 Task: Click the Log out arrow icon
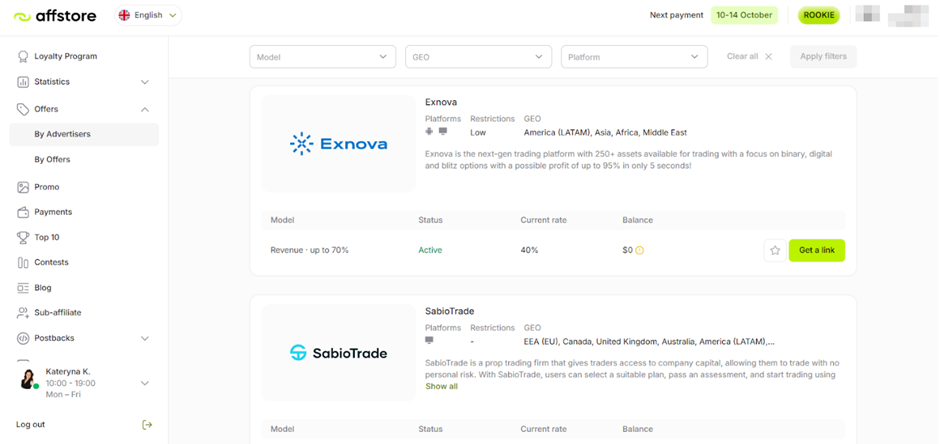point(147,425)
